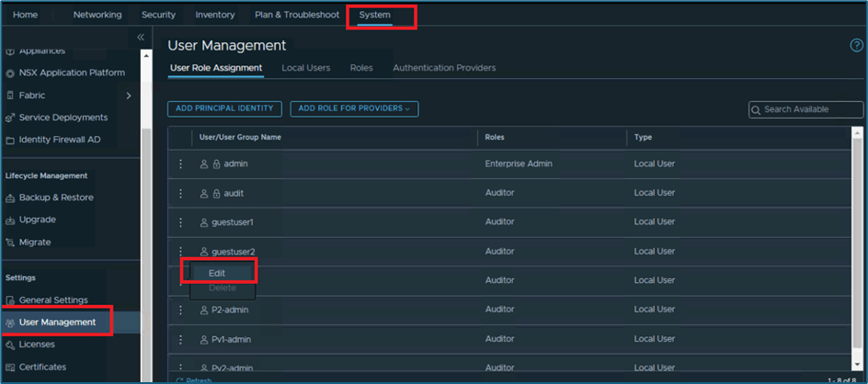Viewport: 868px width, 384px height.
Task: Open the three-dot menu for admin user
Action: tap(180, 164)
